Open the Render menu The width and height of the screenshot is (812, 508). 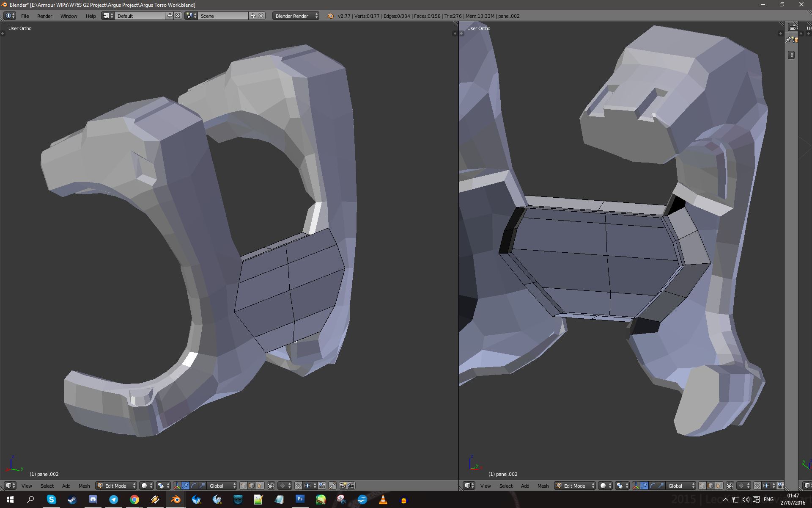(x=44, y=16)
